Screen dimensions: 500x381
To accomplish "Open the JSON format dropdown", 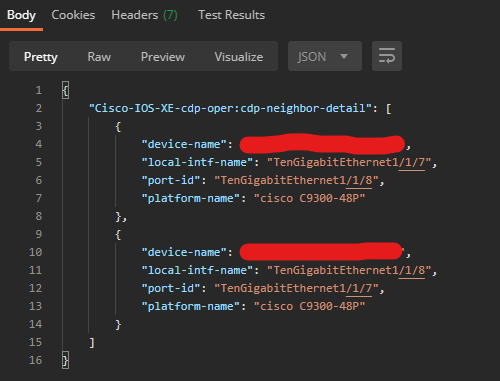I will click(x=325, y=56).
